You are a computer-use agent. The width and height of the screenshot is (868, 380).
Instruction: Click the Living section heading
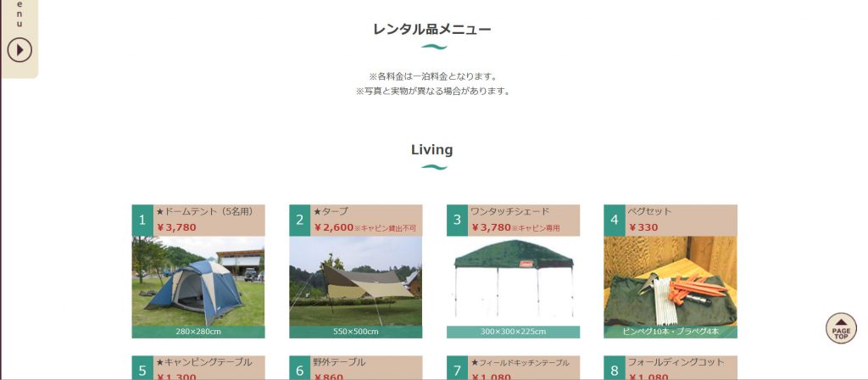(x=431, y=149)
